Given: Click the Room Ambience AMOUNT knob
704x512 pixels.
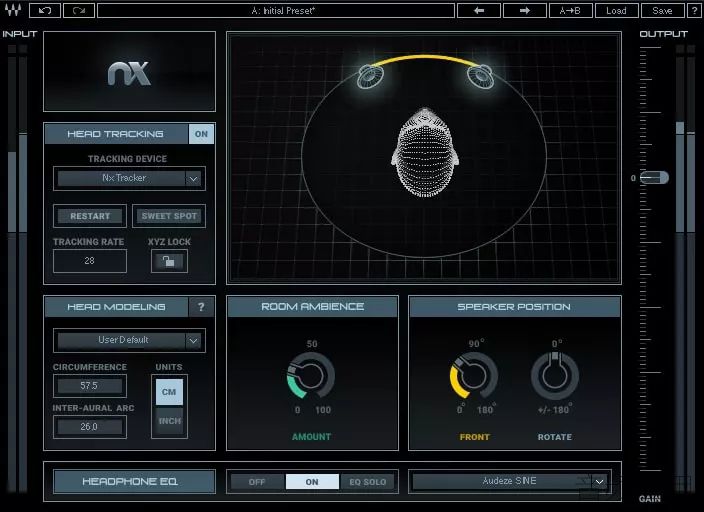Looking at the screenshot, I should coord(311,375).
